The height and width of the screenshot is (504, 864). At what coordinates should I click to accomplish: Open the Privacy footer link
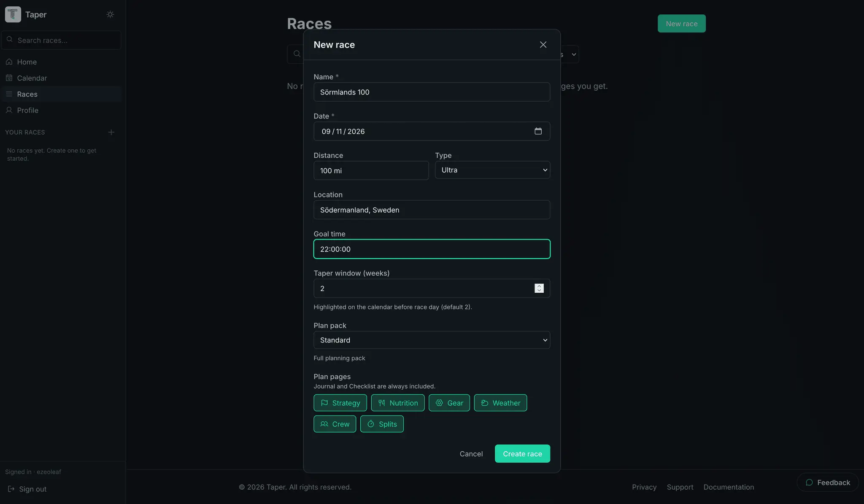click(x=644, y=487)
